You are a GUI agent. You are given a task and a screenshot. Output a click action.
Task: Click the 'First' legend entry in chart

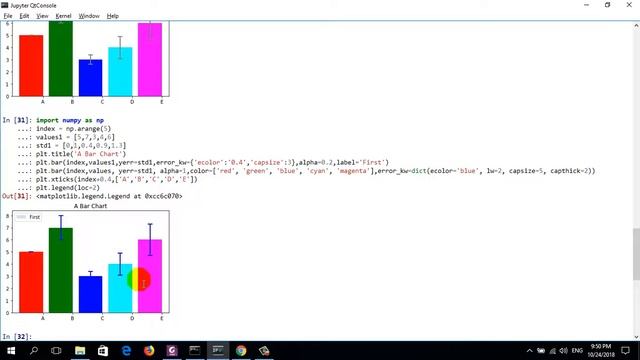pyautogui.click(x=28, y=217)
